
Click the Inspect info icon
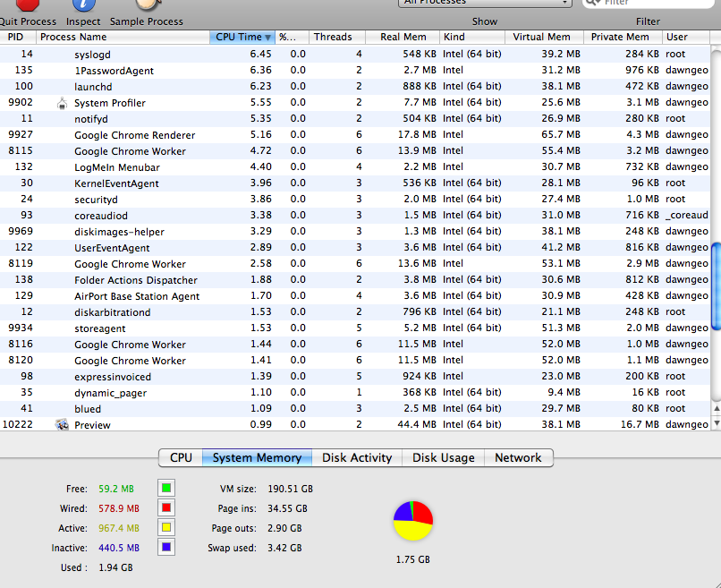pyautogui.click(x=83, y=4)
